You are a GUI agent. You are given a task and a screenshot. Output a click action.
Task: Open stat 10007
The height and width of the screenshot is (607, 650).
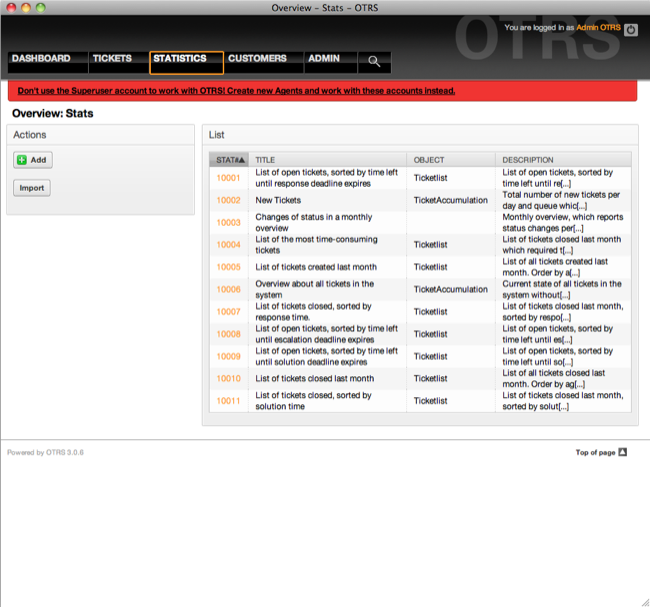[x=228, y=312]
